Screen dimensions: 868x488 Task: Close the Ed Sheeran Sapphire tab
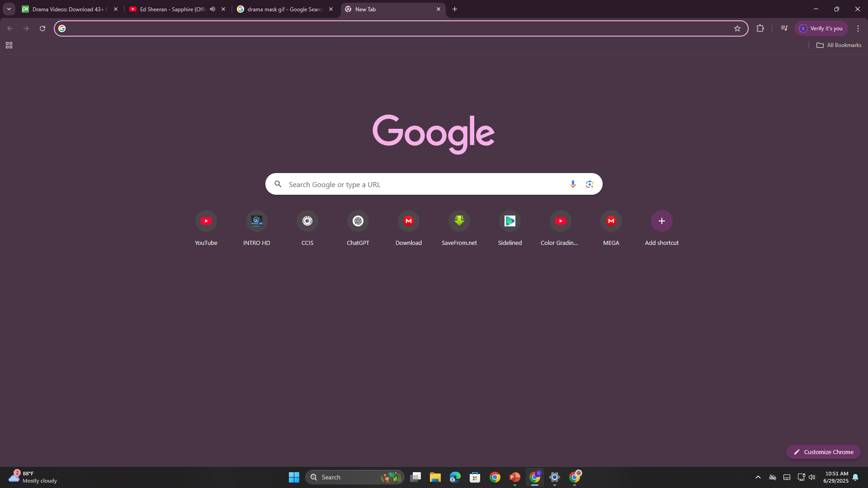pos(223,9)
